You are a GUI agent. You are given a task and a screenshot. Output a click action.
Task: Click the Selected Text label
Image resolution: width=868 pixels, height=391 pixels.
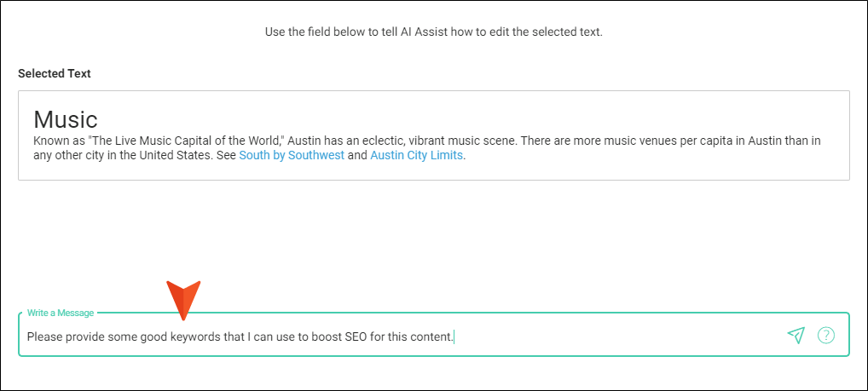tap(55, 73)
